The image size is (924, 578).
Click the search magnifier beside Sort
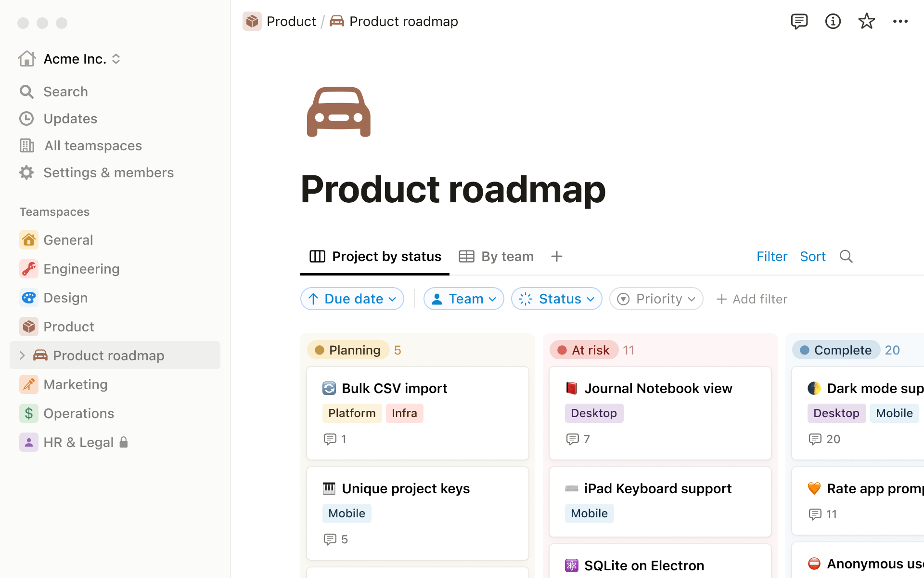point(846,256)
